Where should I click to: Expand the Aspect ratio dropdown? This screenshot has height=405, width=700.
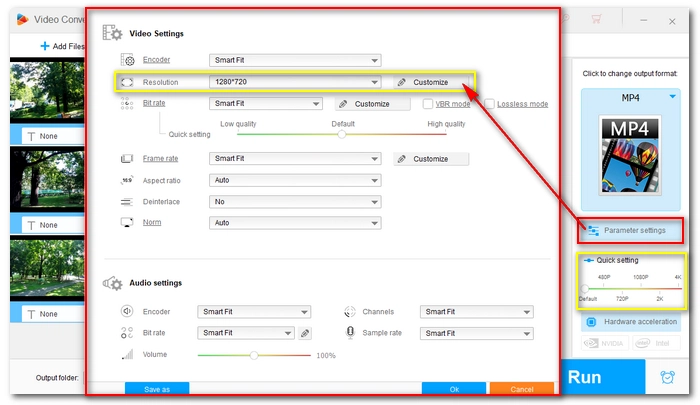click(294, 180)
